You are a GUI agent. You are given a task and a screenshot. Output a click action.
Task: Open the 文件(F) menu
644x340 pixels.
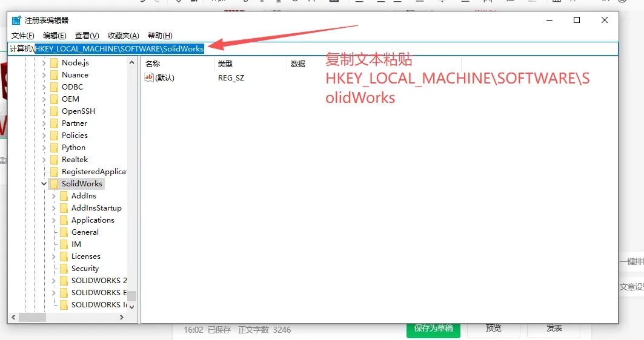coord(22,36)
